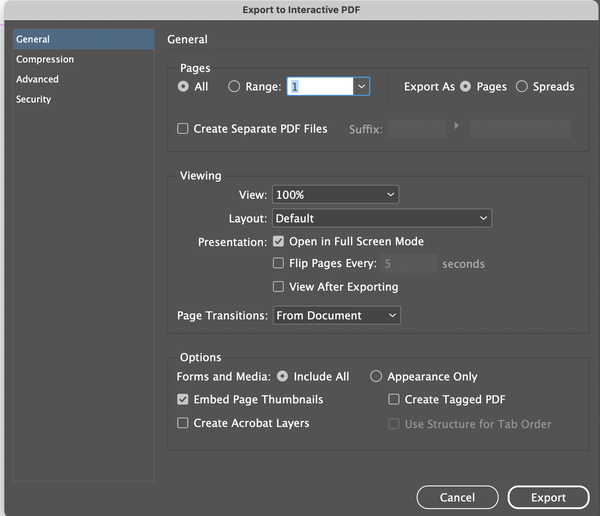The image size is (600, 516).
Task: Select Include All for Forms and Media
Action: point(282,377)
